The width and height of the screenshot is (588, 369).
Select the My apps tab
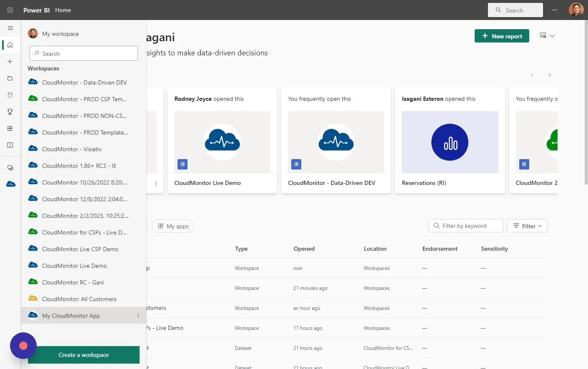(x=173, y=226)
